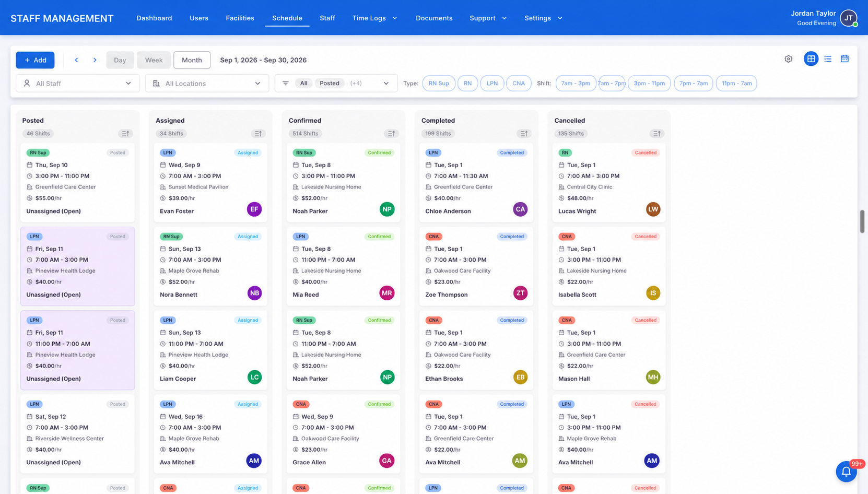Image resolution: width=868 pixels, height=494 pixels.
Task: Click Lucas Wright's LW avatar
Action: (653, 209)
